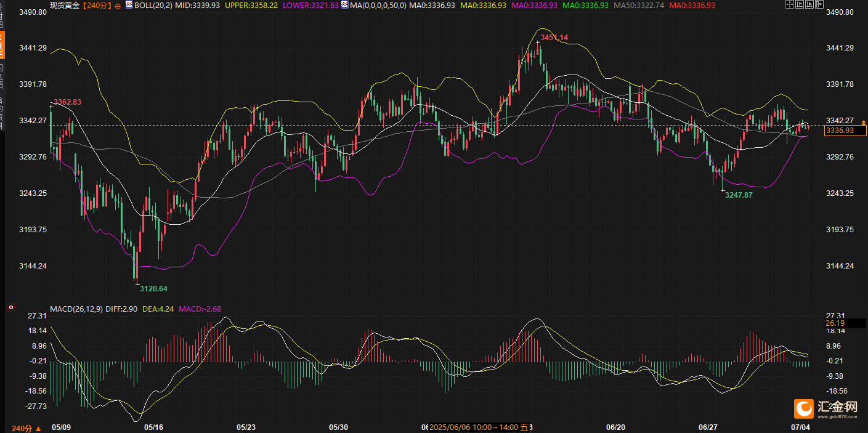Image resolution: width=868 pixels, height=433 pixels.
Task: Click the gray MA50:3322.74 value
Action: tap(638, 5)
